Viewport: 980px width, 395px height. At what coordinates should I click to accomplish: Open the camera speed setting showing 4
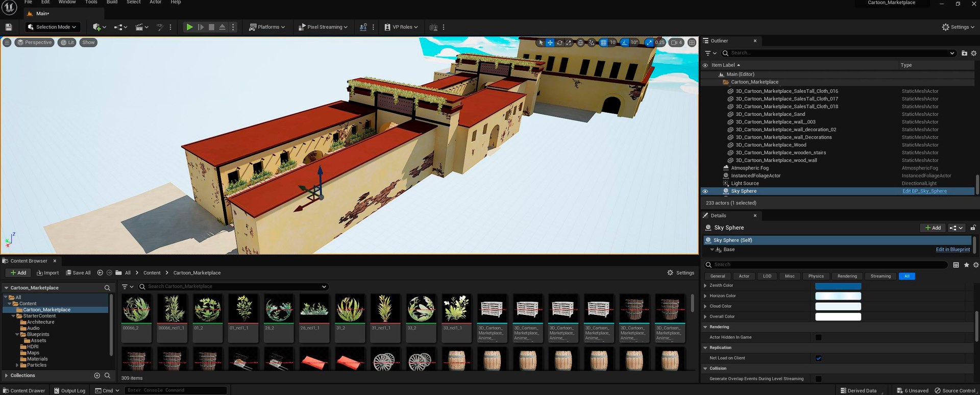tap(677, 42)
